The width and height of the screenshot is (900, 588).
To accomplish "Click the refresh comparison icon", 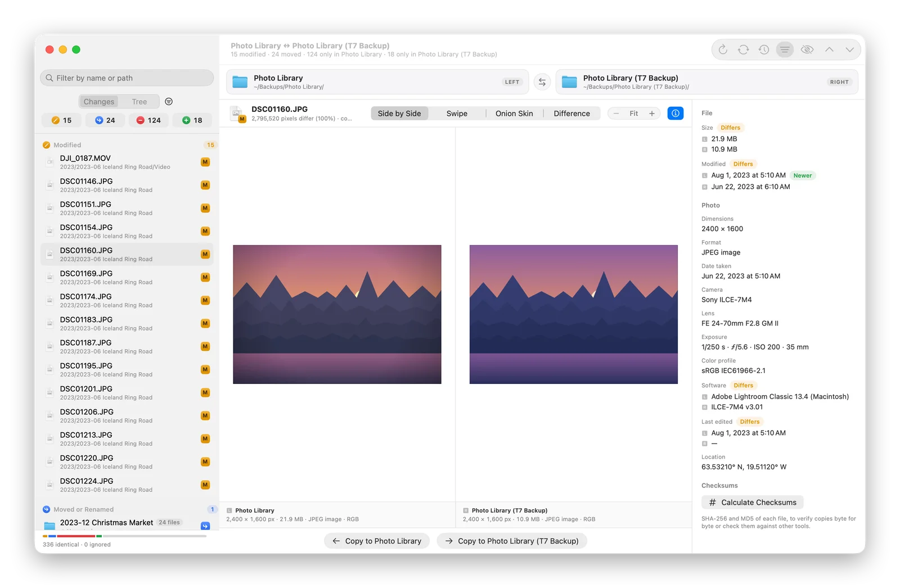I will point(723,49).
